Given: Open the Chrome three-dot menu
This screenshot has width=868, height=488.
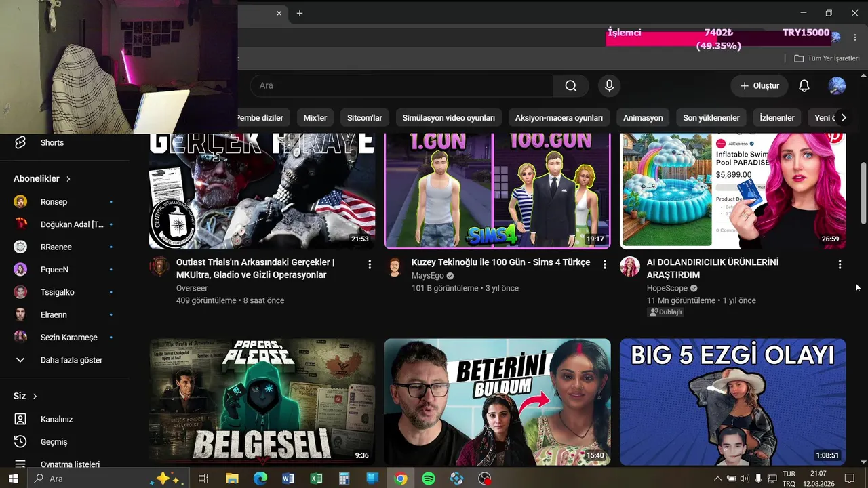Looking at the screenshot, I should tap(855, 37).
